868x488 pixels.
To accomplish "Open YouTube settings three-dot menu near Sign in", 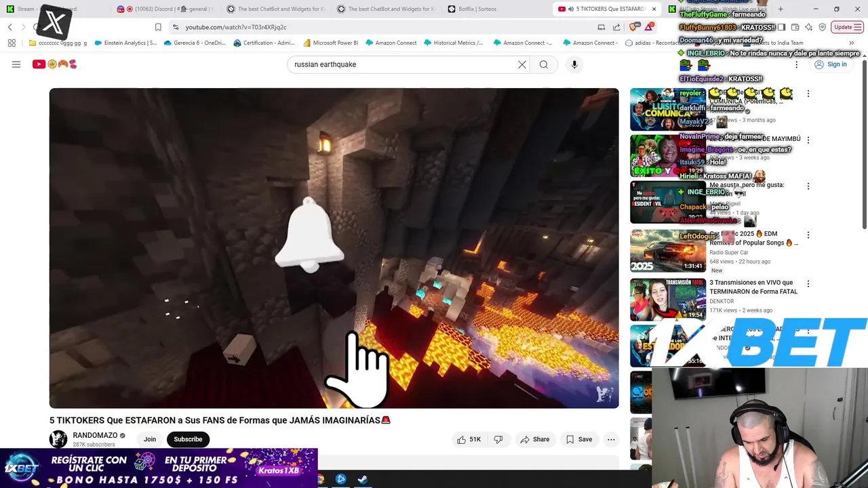I will pos(796,64).
